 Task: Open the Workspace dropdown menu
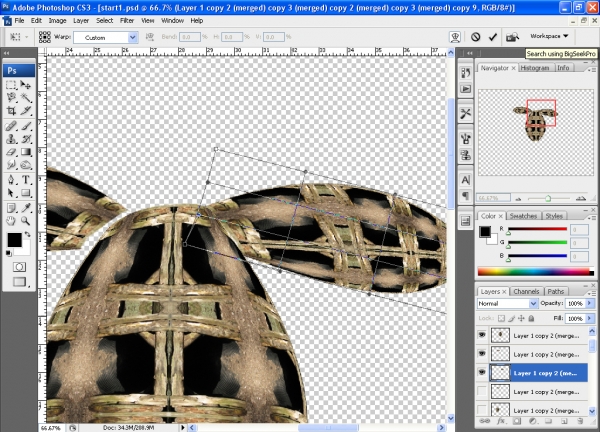pos(549,36)
